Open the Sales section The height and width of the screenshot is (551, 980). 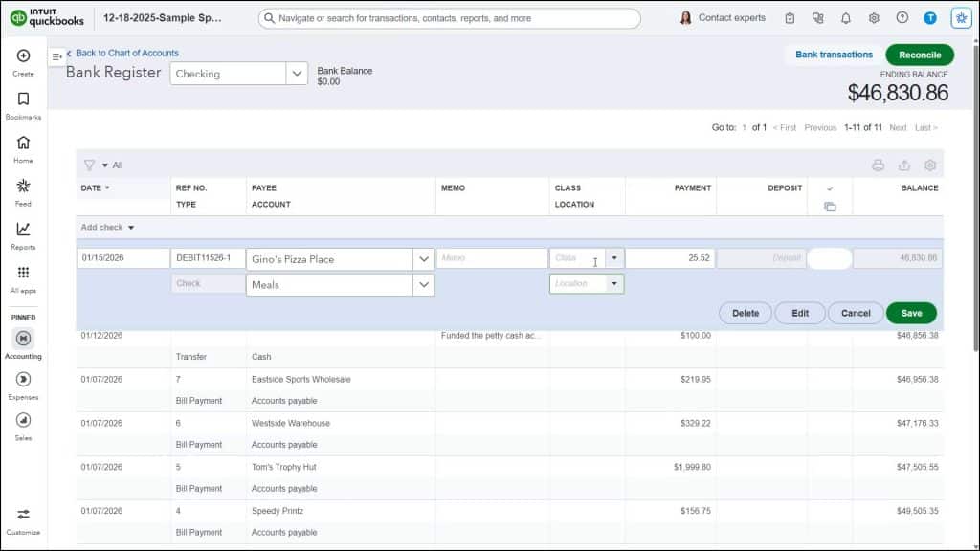click(x=23, y=427)
